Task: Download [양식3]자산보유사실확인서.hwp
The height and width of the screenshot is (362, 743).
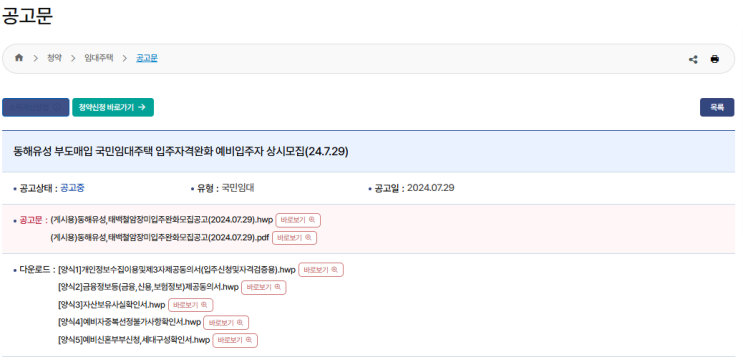Action: tap(111, 305)
